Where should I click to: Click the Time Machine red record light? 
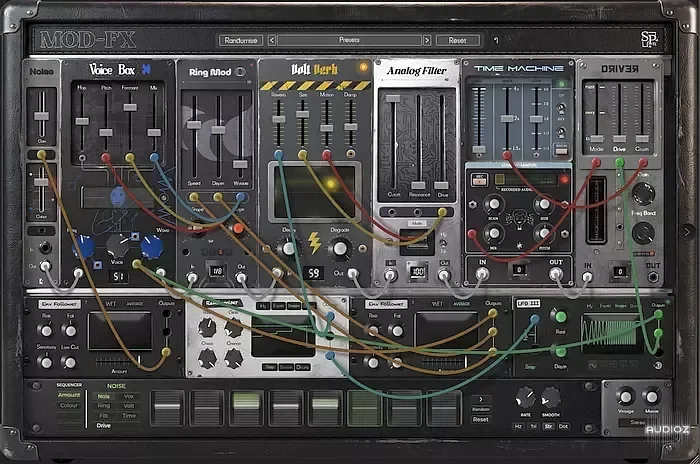564,180
